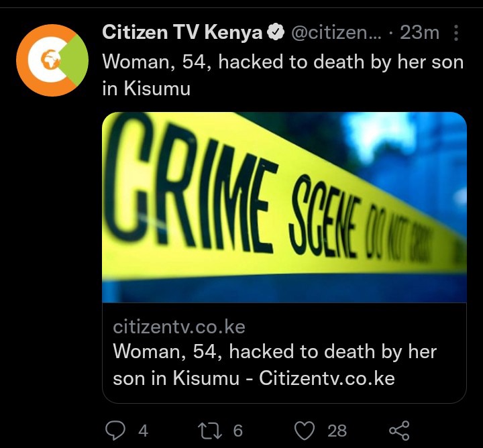Open Citizen TV Kenya profile avatar
The width and height of the screenshot is (483, 448).
coord(52,60)
